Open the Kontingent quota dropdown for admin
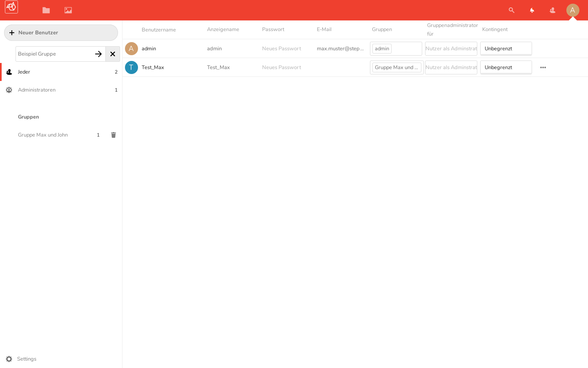The height and width of the screenshot is (368, 588). tap(506, 49)
